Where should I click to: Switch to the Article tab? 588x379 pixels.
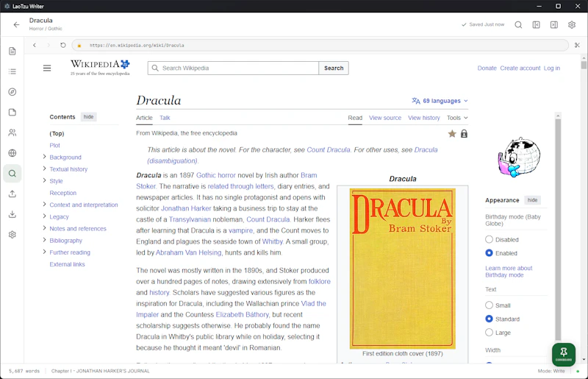point(144,118)
